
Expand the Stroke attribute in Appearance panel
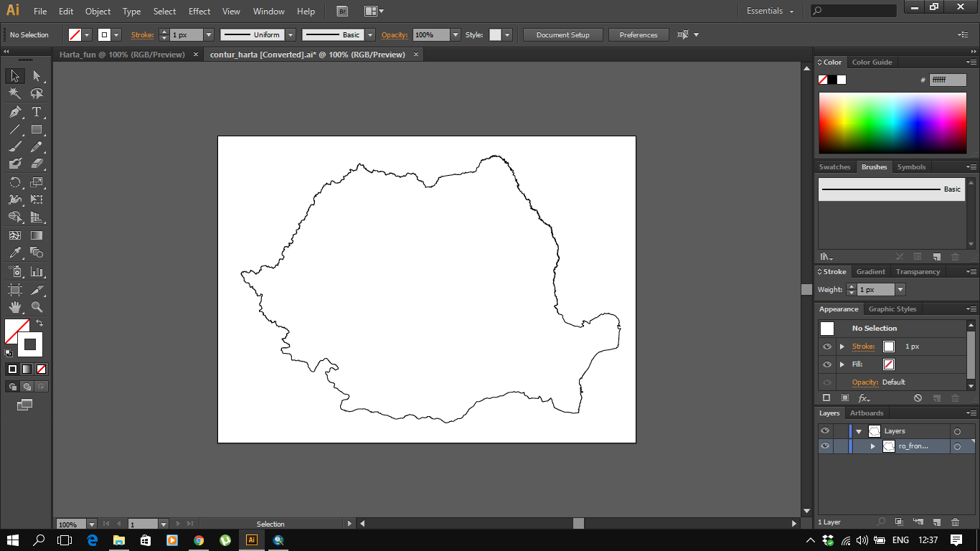click(842, 347)
